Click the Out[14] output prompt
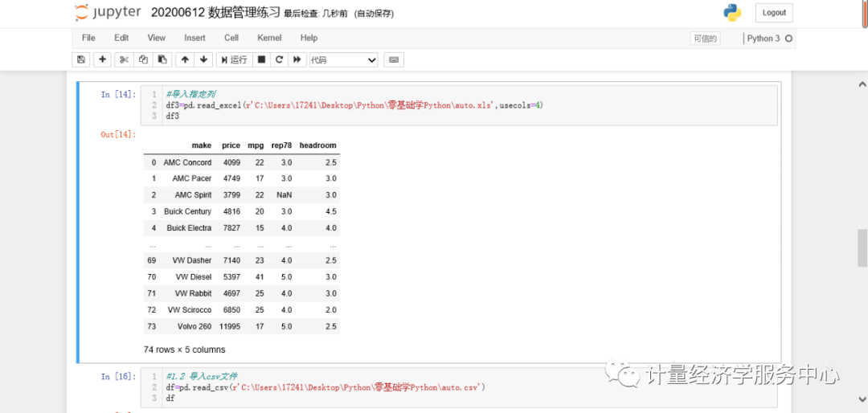Screen dimensions: 868x413 pyautogui.click(x=118, y=134)
